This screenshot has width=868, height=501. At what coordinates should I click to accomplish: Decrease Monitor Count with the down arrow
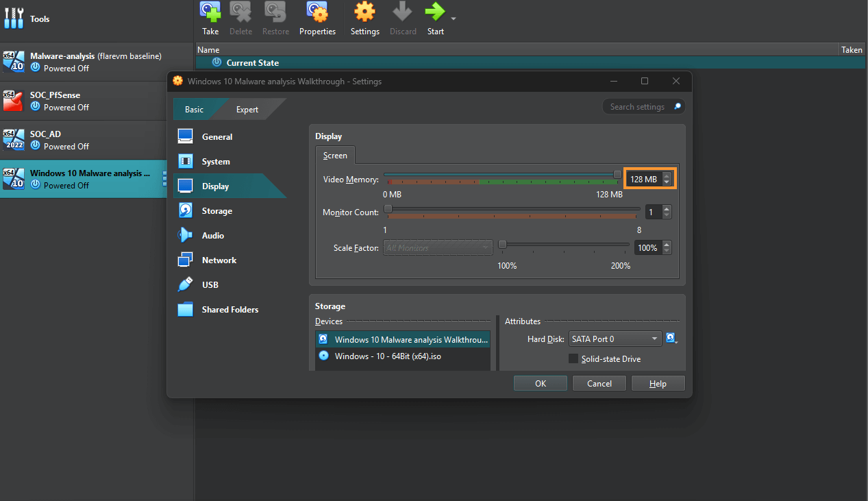pos(667,217)
